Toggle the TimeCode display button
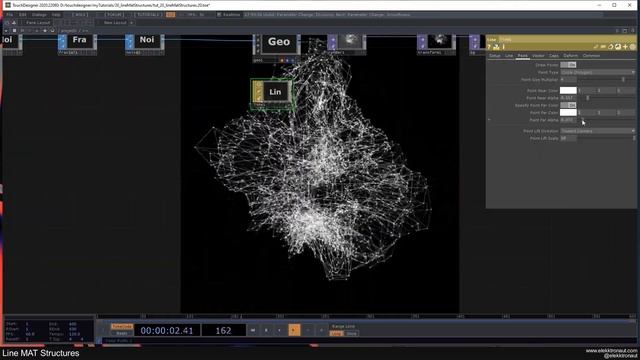The height and width of the screenshot is (360, 640). click(x=122, y=327)
